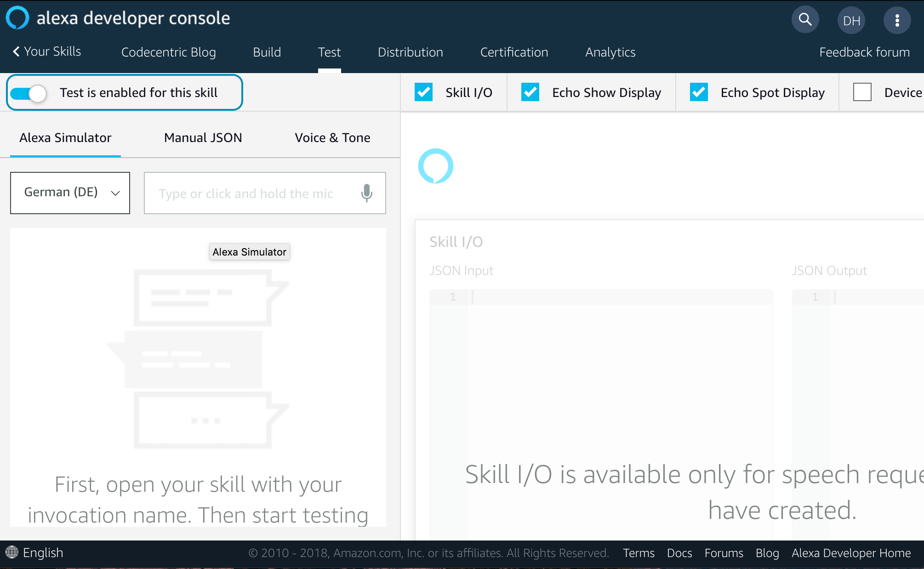Viewport: 924px width, 569px height.
Task: Click the Alexa ring logo in header
Action: pyautogui.click(x=17, y=18)
